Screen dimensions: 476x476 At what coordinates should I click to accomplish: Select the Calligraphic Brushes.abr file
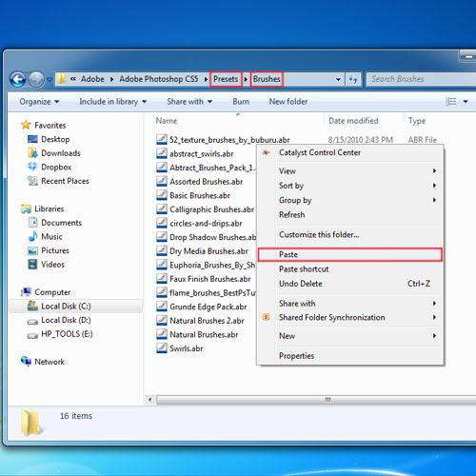tap(206, 209)
